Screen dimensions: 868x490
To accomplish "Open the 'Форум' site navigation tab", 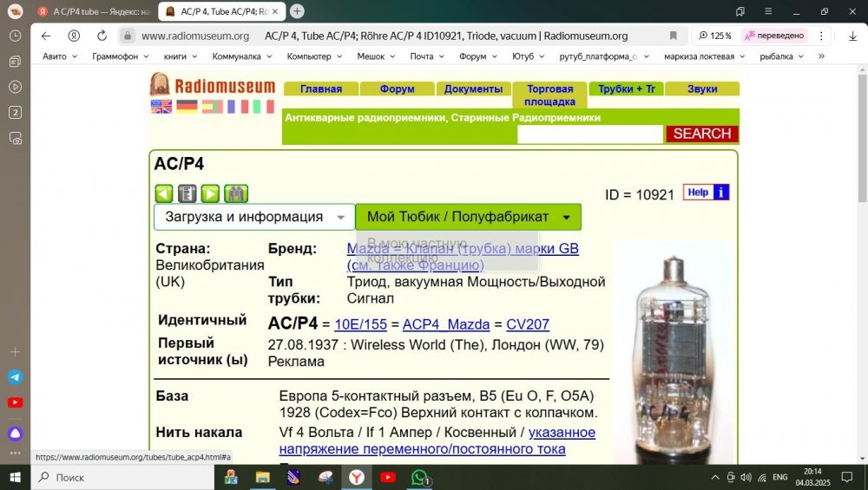I will 397,89.
